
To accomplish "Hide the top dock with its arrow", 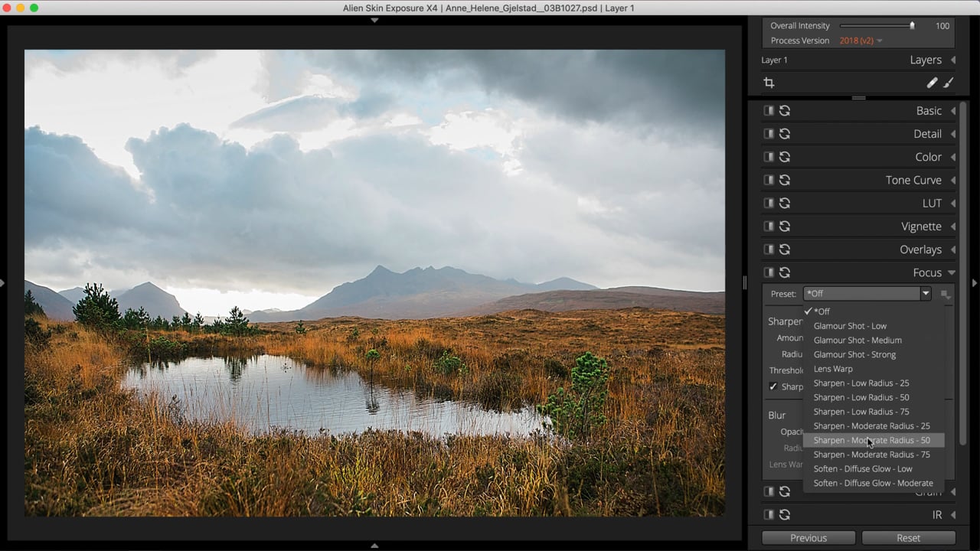I will (374, 21).
